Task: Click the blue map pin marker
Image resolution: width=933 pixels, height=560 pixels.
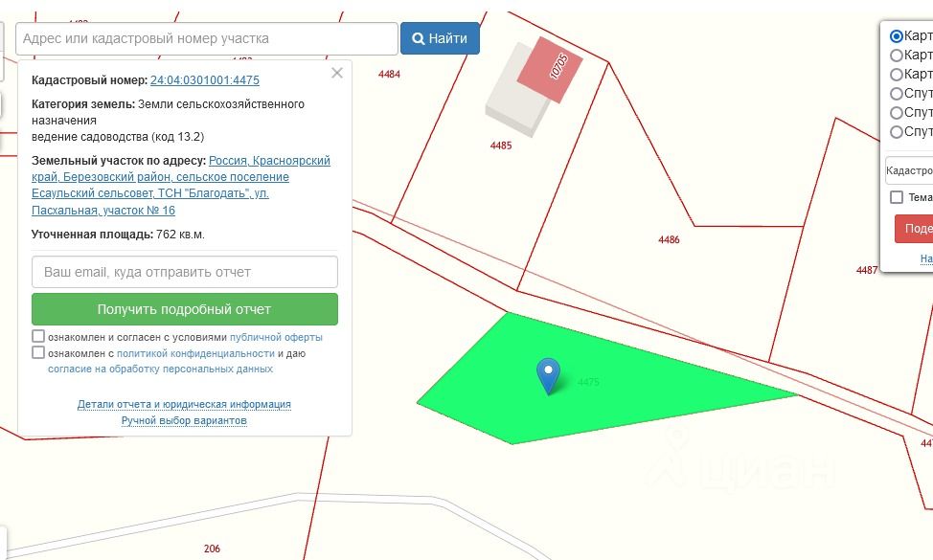Action: click(x=548, y=375)
